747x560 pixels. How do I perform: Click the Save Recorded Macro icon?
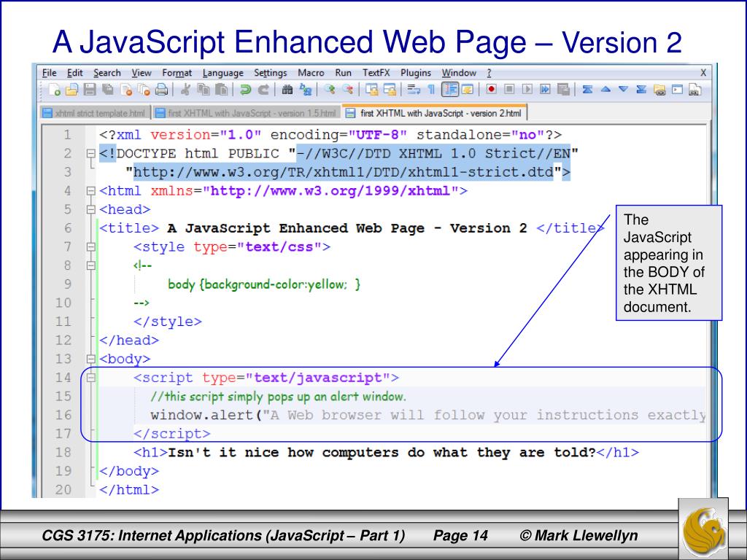click(x=563, y=89)
